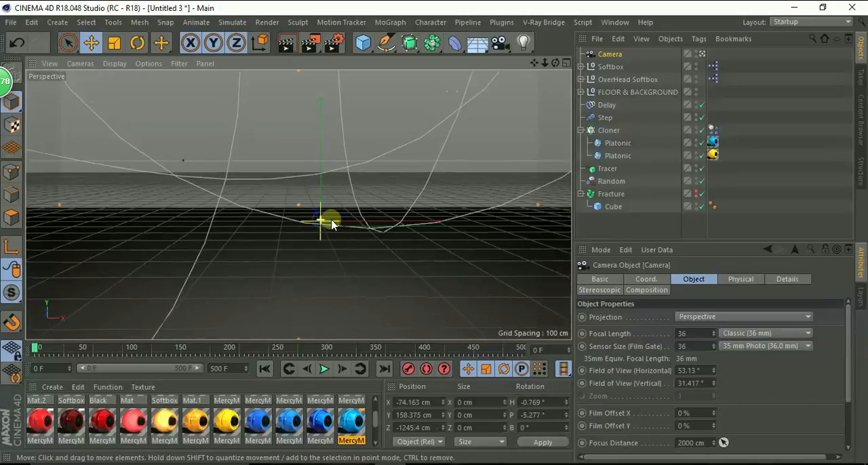This screenshot has height=465, width=868.
Task: Render the active view clapperboard icon
Action: click(x=286, y=43)
